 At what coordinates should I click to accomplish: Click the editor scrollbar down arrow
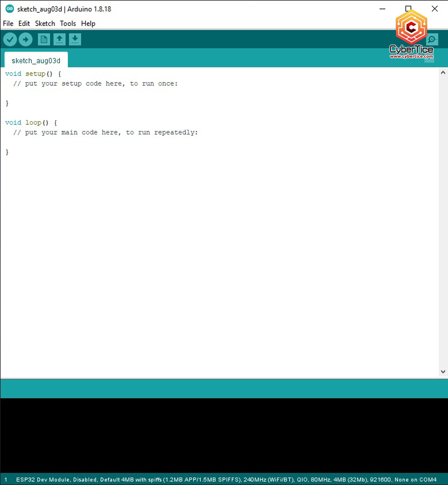coord(443,372)
